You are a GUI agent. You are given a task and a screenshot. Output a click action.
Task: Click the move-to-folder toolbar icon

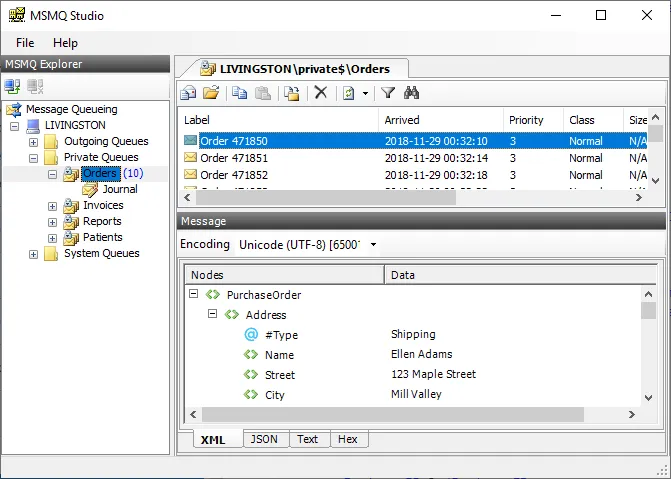(293, 93)
